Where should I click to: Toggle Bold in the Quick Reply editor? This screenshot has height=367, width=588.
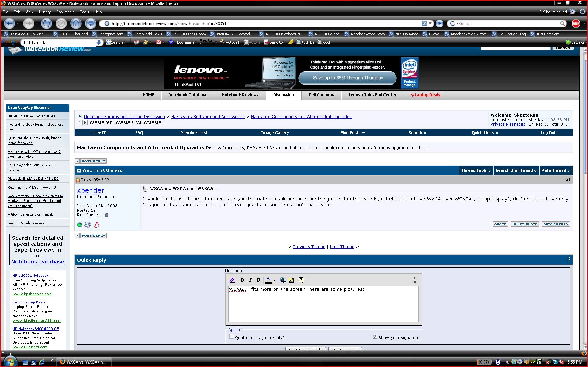coord(242,280)
